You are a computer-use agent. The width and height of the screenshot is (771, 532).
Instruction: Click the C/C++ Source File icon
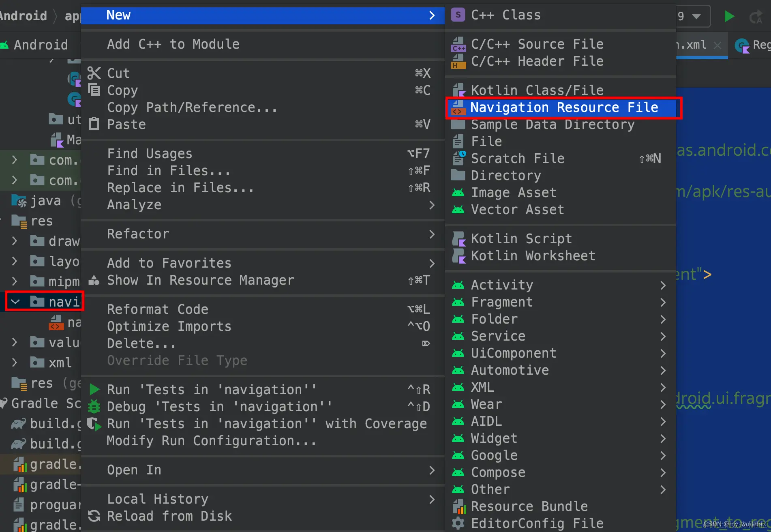click(458, 44)
